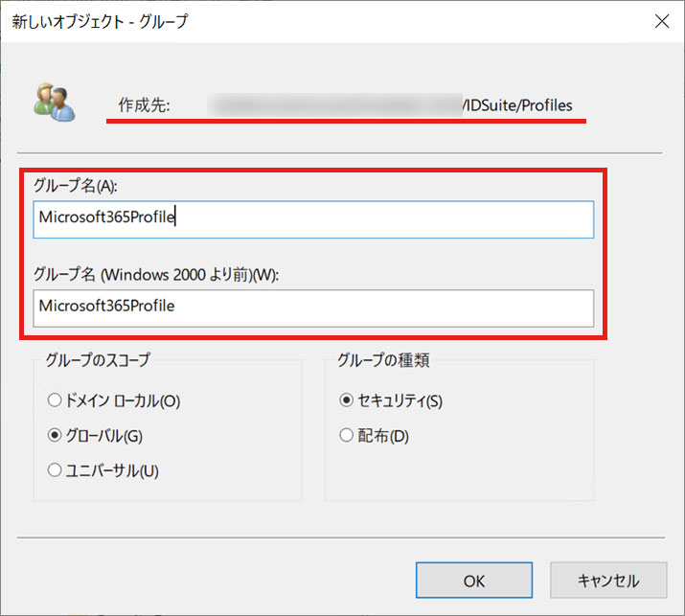685x616 pixels.
Task: Select the グローバル scope radio button
Action: pyautogui.click(x=55, y=435)
